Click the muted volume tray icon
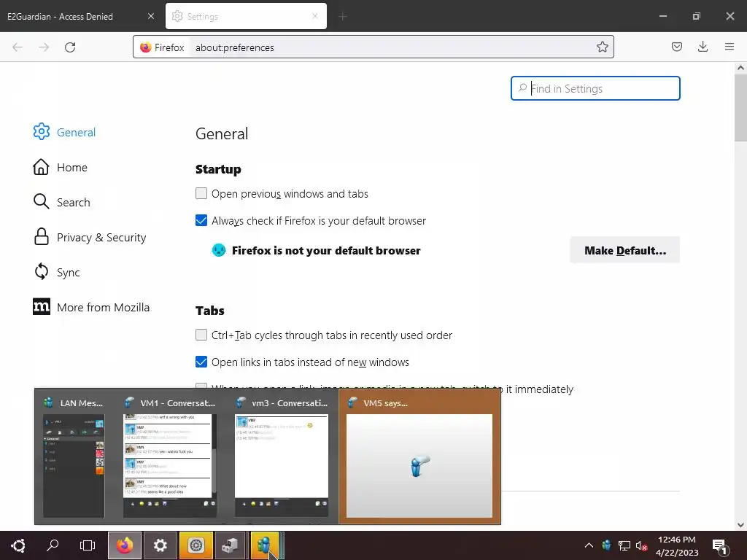This screenshot has height=560, width=747. coord(641,545)
